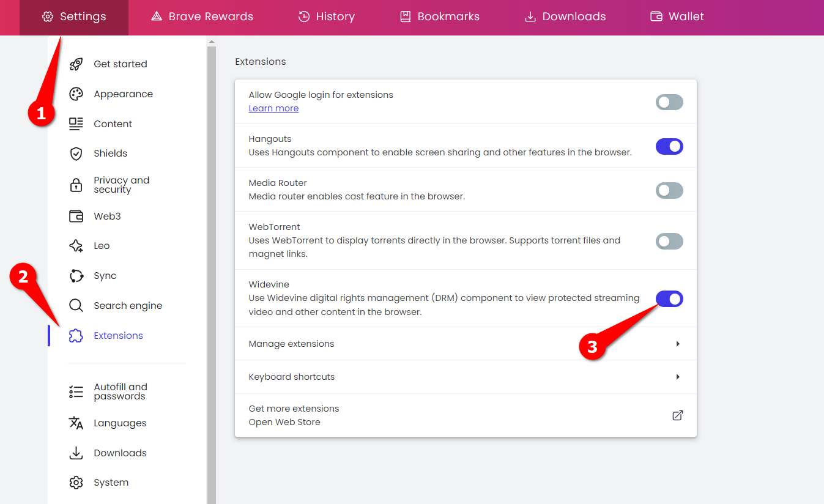Click the Search engine magnifier icon
Screen dimensions: 824x504
(x=76, y=306)
